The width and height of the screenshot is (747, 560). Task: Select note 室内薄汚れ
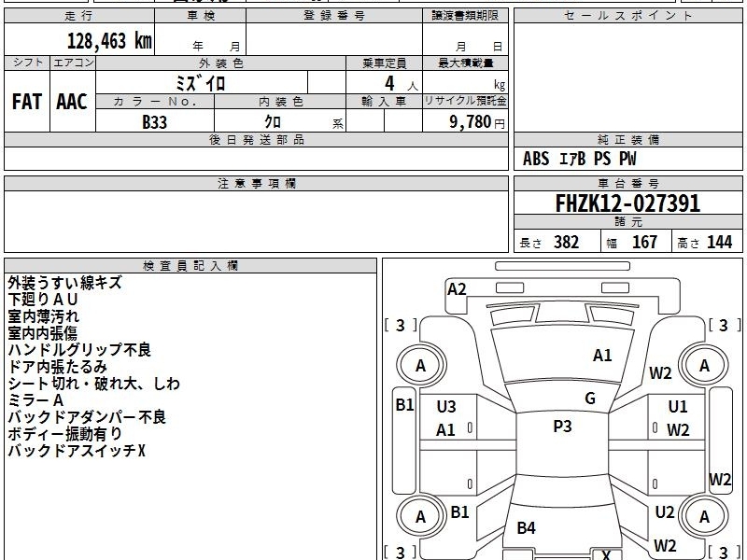coord(43,316)
